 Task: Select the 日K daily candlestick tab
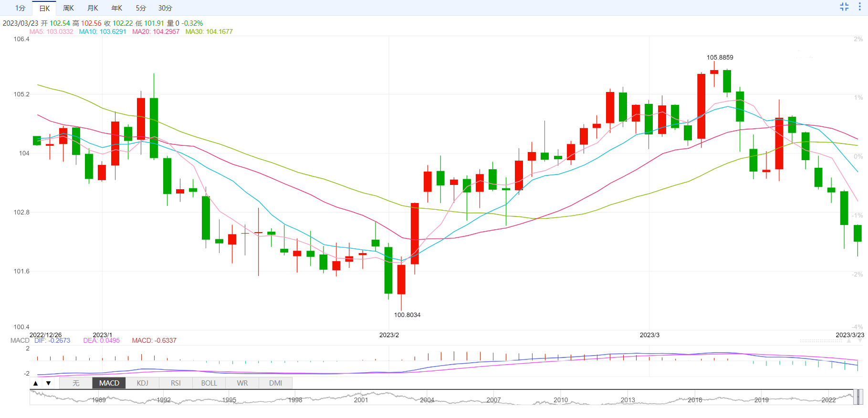(44, 8)
